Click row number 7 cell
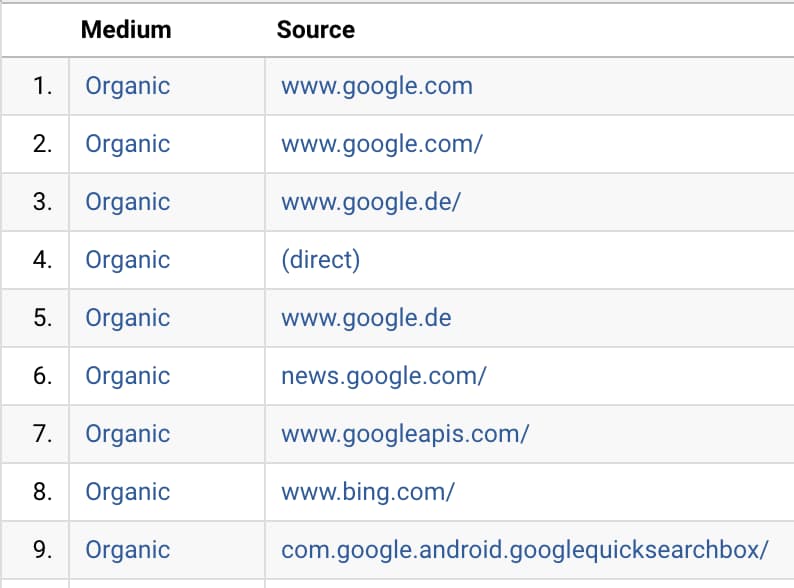 coord(42,434)
